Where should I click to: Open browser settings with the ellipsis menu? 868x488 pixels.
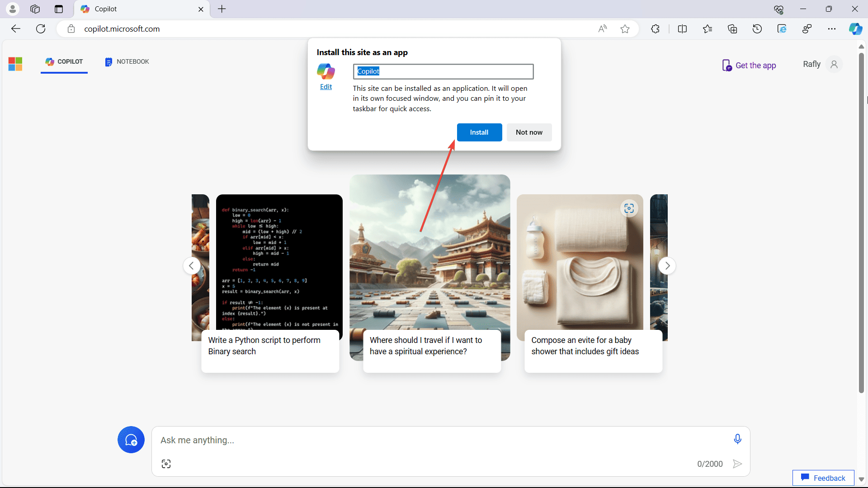pyautogui.click(x=832, y=28)
